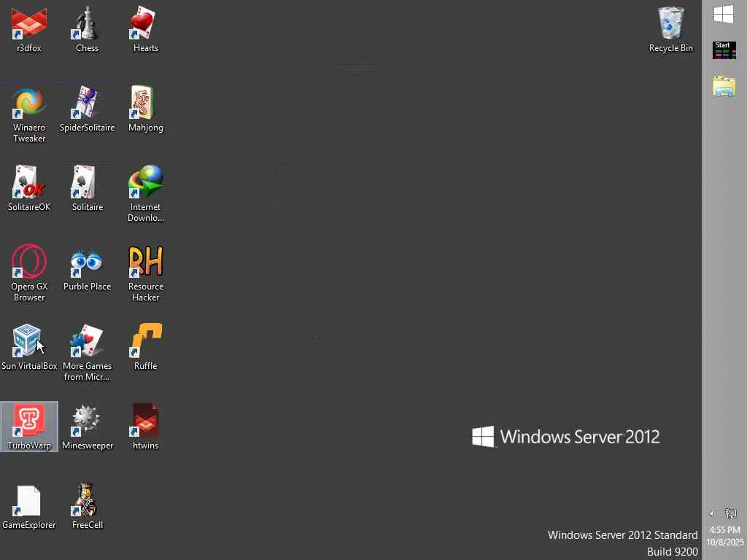Screen dimensions: 747x560
Task: Select the SpiderSolitaire shortcut
Action: pos(88,109)
